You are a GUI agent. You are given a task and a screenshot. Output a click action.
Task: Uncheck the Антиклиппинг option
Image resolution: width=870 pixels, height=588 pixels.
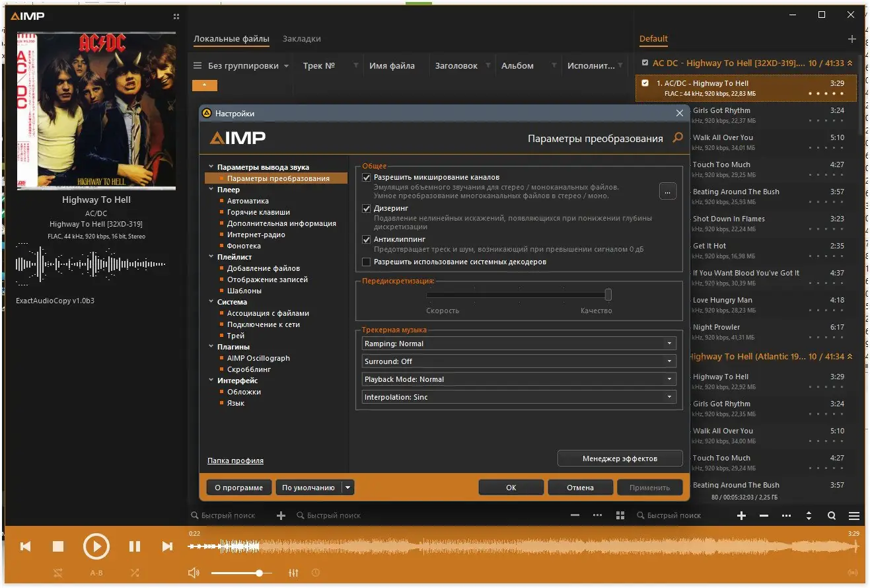366,239
